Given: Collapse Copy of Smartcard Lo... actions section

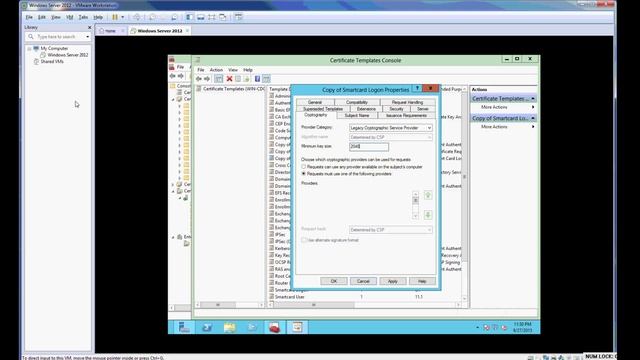Looking at the screenshot, I should coord(533,118).
